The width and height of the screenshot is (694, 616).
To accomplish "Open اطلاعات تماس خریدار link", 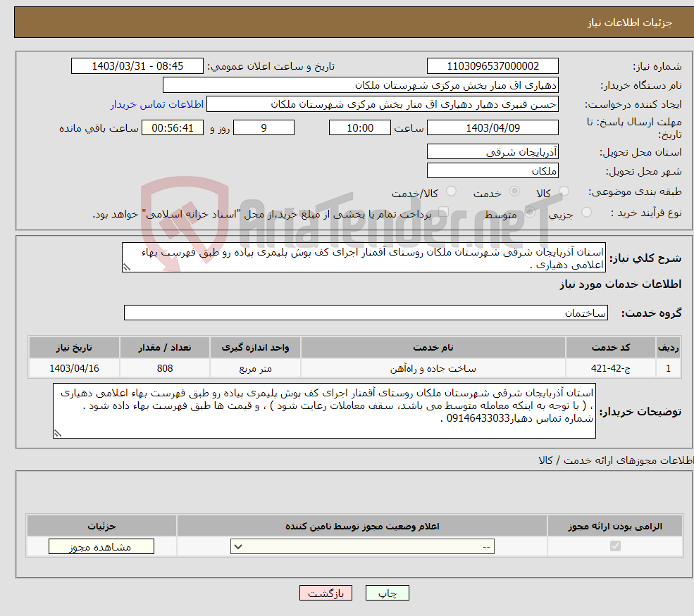I will tap(157, 104).
